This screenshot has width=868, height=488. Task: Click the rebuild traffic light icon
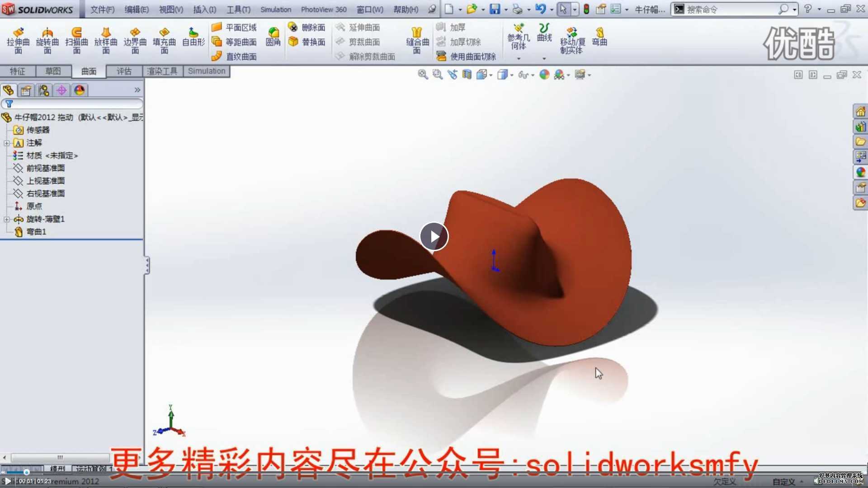586,9
